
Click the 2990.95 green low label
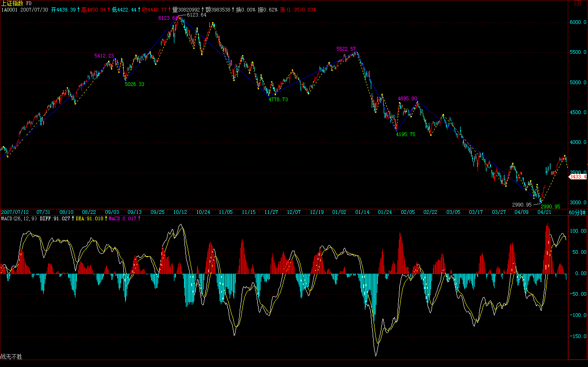[x=550, y=206]
